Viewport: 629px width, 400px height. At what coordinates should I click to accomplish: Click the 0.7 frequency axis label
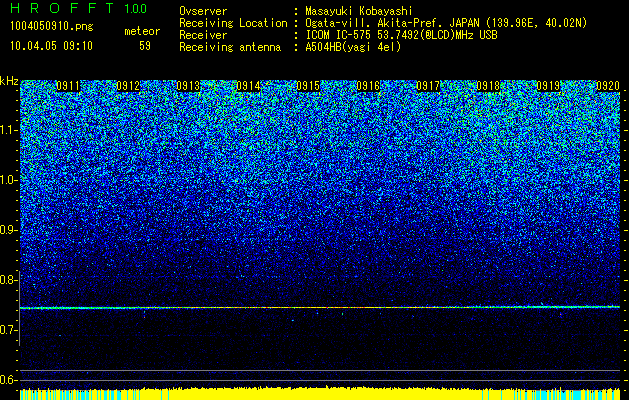[8, 330]
